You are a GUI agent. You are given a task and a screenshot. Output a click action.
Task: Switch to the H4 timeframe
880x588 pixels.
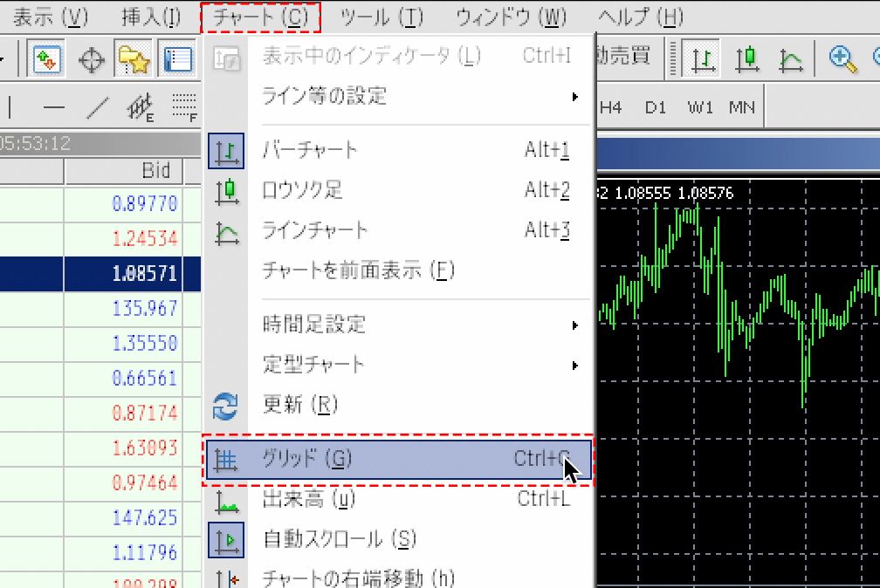click(x=611, y=107)
